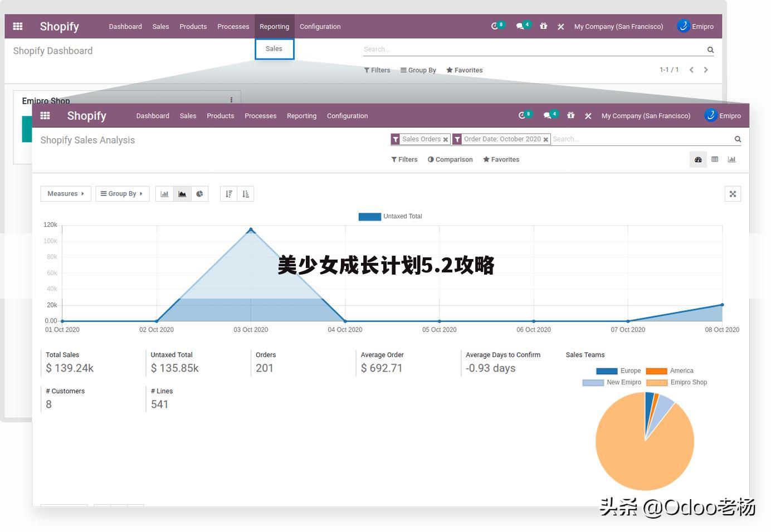This screenshot has width=771, height=532.
Task: Click debug tools icon in front window navbar
Action: coord(588,116)
